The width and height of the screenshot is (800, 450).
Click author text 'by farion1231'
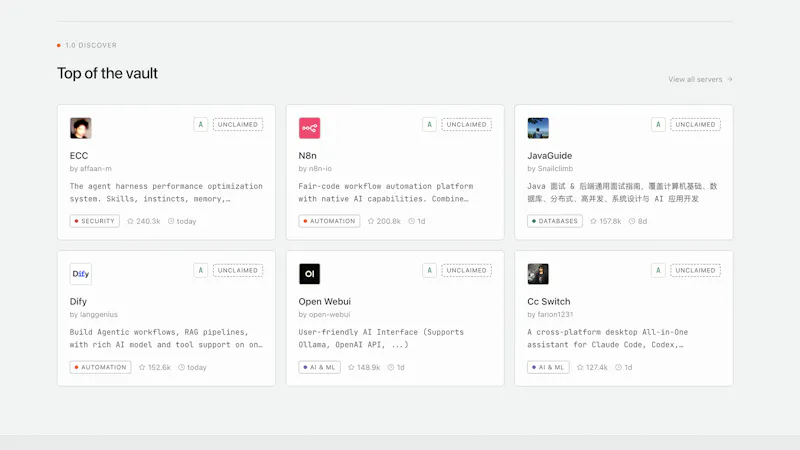(x=550, y=314)
